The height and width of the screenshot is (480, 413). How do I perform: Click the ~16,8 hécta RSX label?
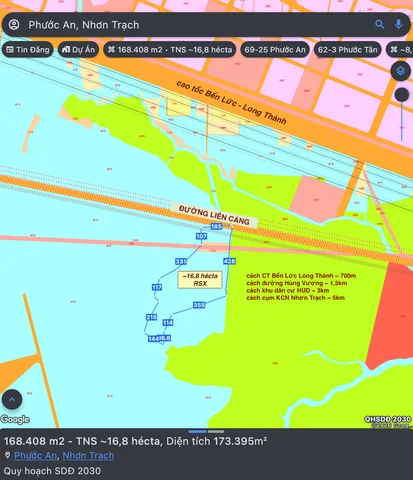point(200,280)
